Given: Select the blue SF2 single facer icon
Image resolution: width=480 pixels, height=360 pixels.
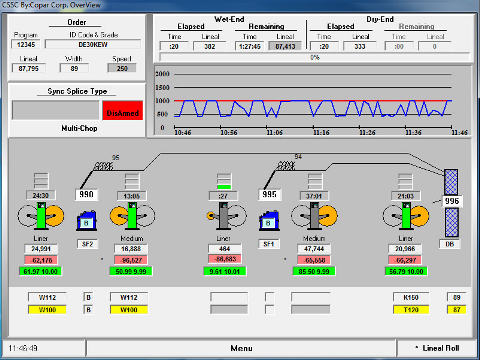Looking at the screenshot, I should (x=87, y=221).
